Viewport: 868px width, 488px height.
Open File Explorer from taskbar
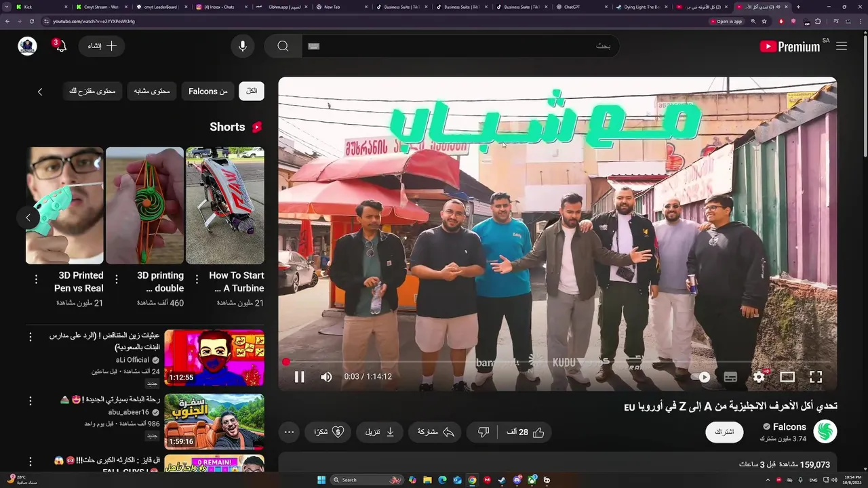pyautogui.click(x=427, y=480)
